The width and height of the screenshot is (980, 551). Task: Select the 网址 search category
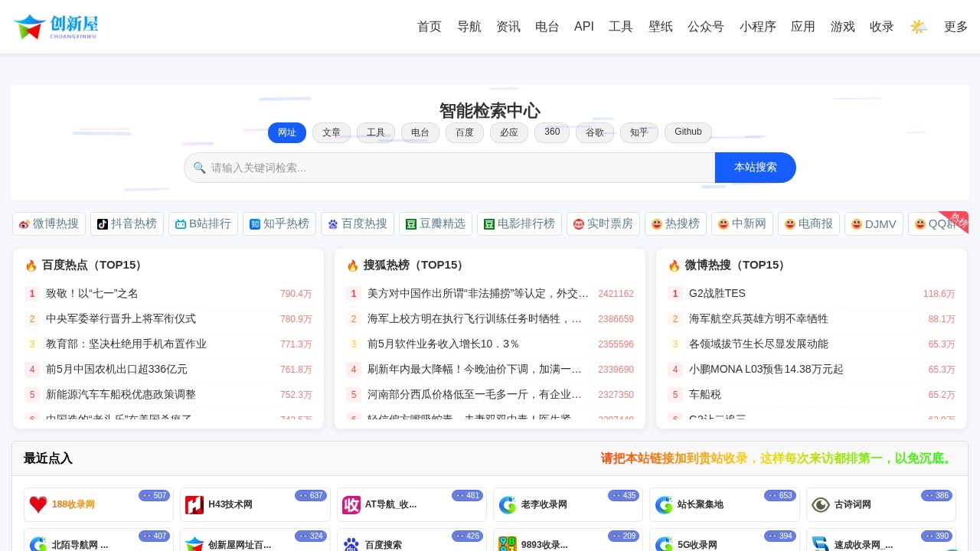(287, 132)
